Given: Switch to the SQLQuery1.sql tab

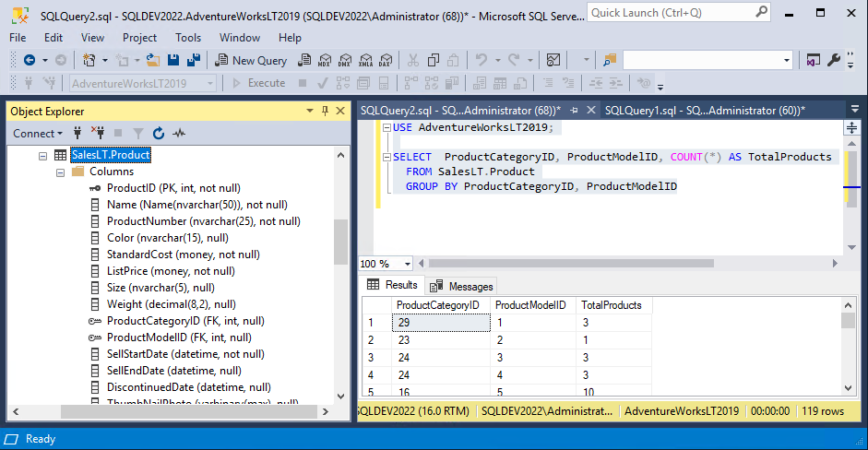Looking at the screenshot, I should (x=705, y=110).
